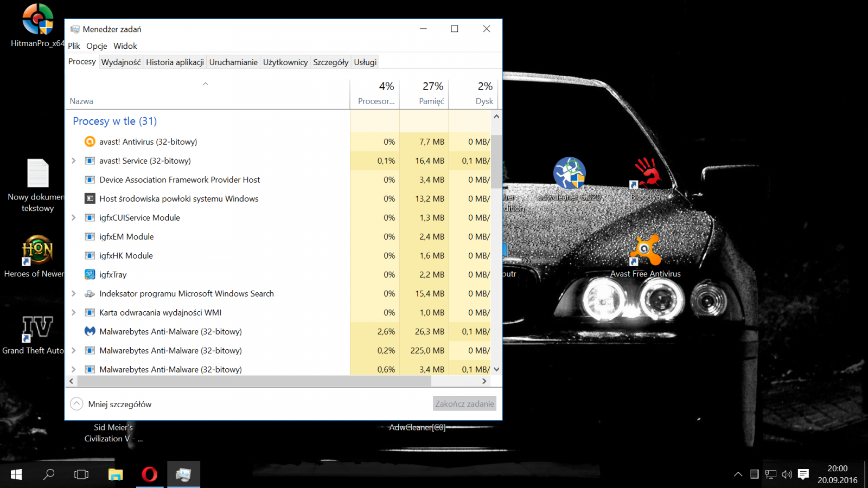Open the Action Center notifications icon
This screenshot has width=868, height=488.
803,474
